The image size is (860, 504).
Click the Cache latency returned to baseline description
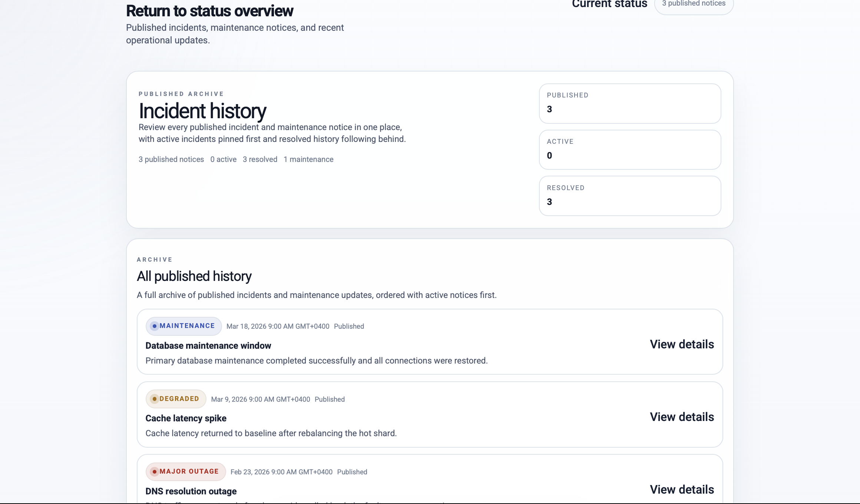coord(271,433)
